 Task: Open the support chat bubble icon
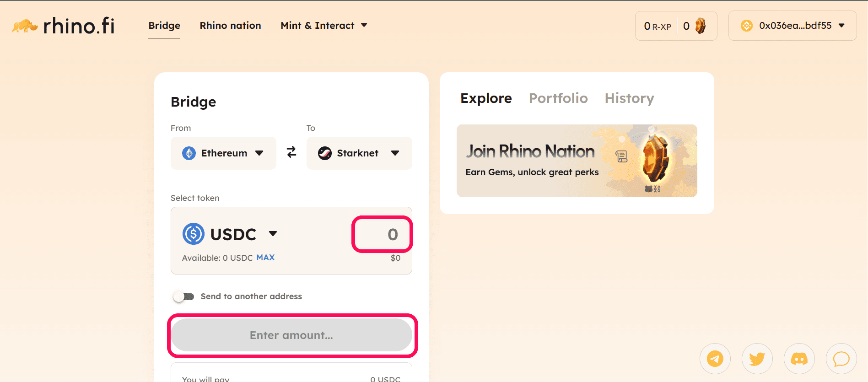[x=841, y=359]
